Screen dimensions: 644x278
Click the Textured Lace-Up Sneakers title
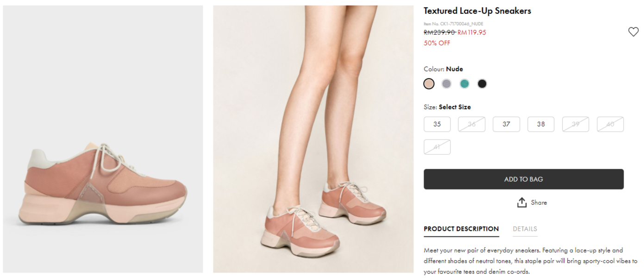(x=477, y=11)
